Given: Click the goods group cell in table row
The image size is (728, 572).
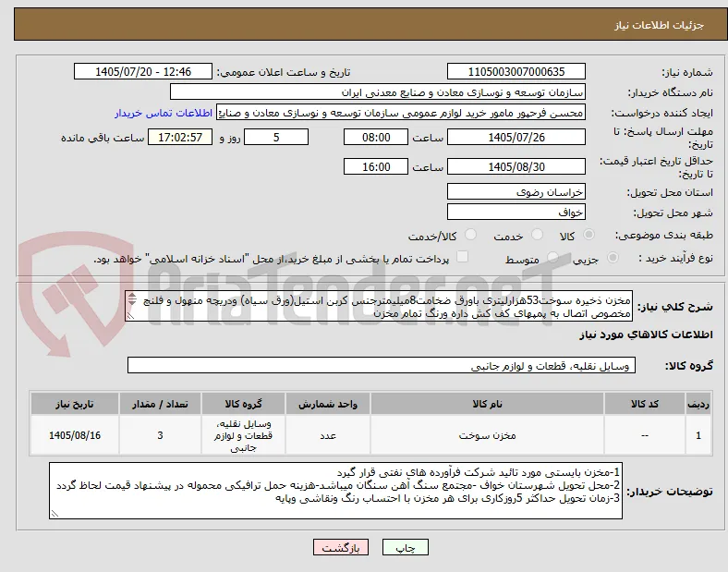Looking at the screenshot, I should (x=243, y=435).
